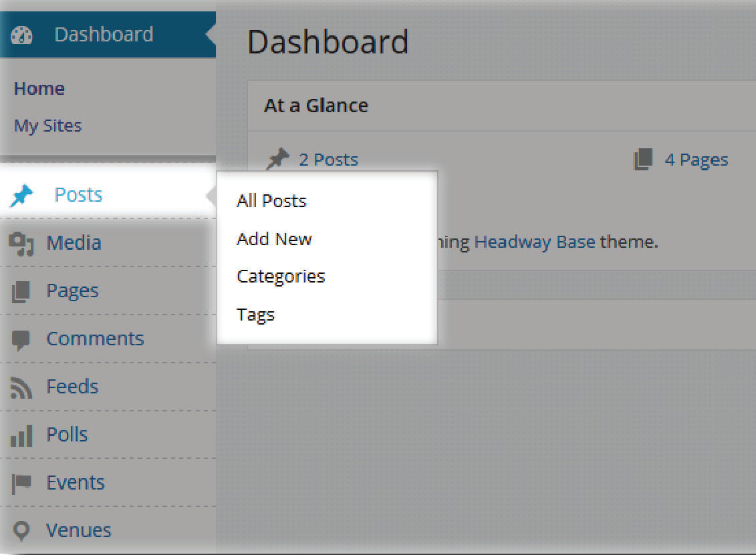This screenshot has width=756, height=555.
Task: Select Add New in Posts submenu
Action: (x=274, y=239)
